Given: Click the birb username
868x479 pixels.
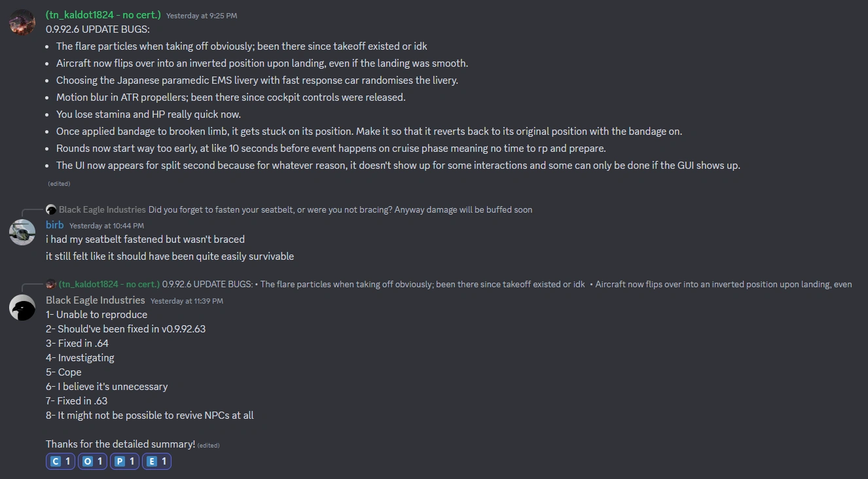Looking at the screenshot, I should (55, 225).
